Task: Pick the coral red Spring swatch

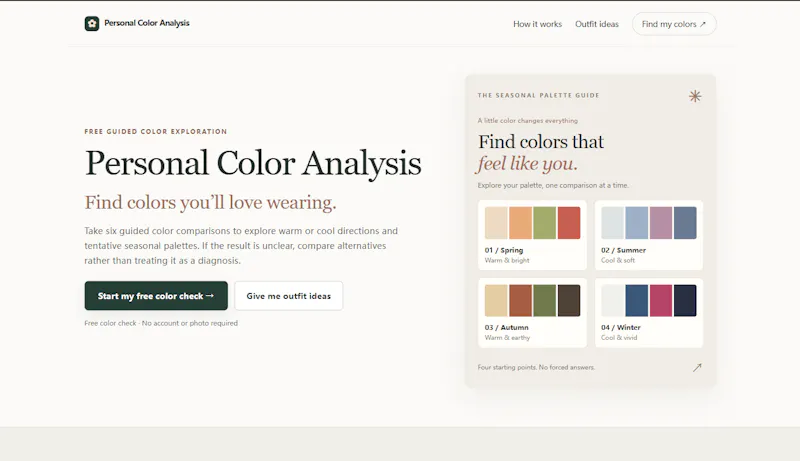Action: point(569,223)
